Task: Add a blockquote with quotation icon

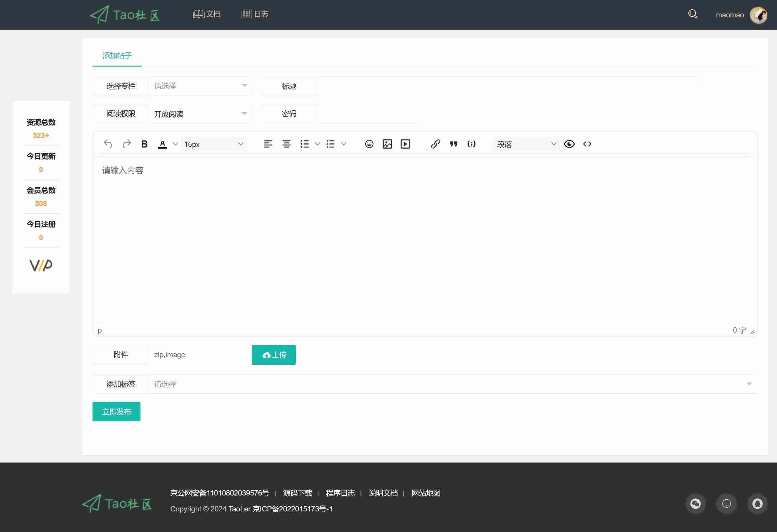Action: (453, 144)
